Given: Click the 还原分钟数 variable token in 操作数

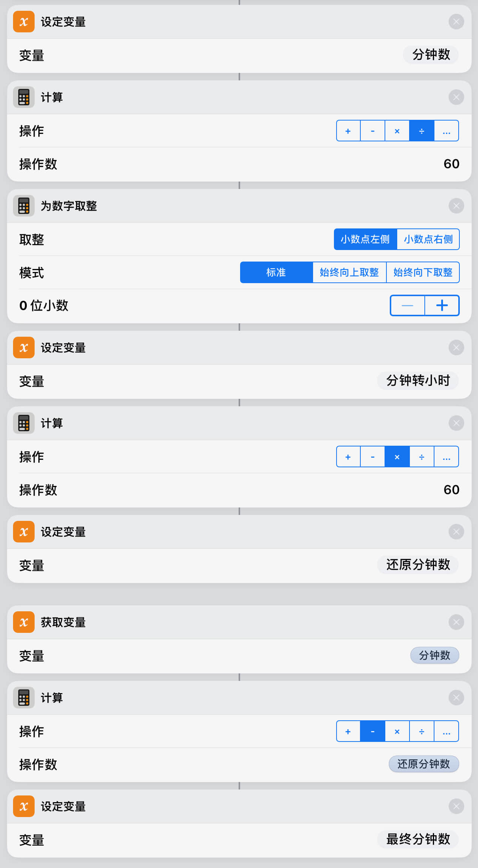Looking at the screenshot, I should pyautogui.click(x=424, y=764).
